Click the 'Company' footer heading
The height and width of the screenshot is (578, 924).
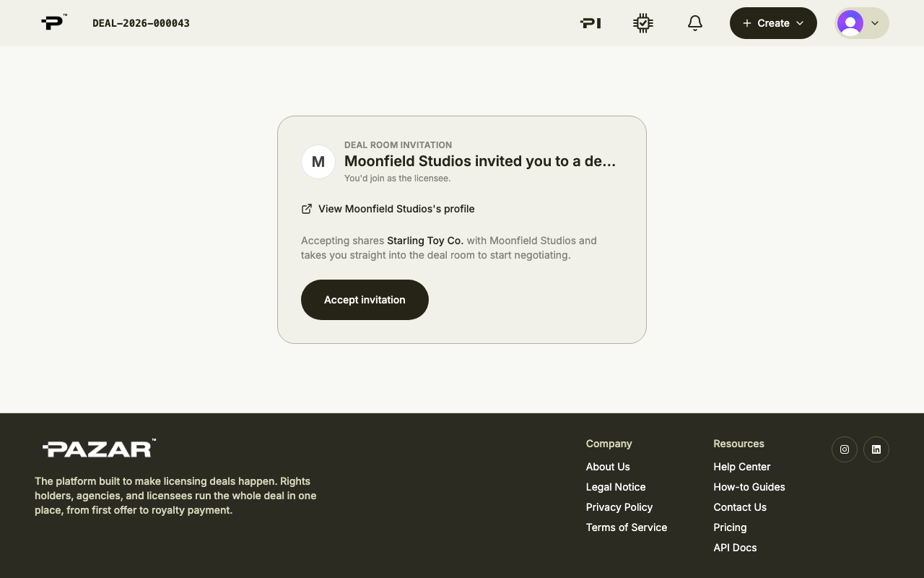tap(609, 444)
